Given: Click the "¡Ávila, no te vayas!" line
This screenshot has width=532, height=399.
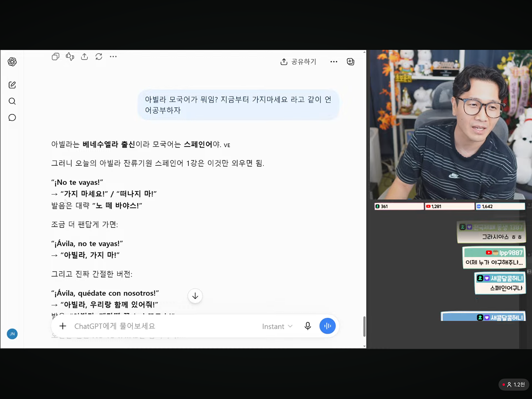Looking at the screenshot, I should 87,243.
